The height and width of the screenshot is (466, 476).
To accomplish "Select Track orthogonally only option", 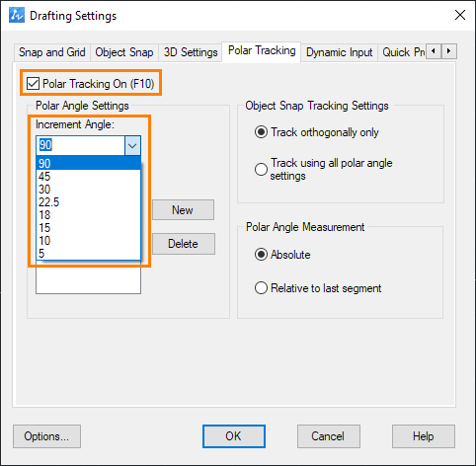I will click(x=261, y=132).
